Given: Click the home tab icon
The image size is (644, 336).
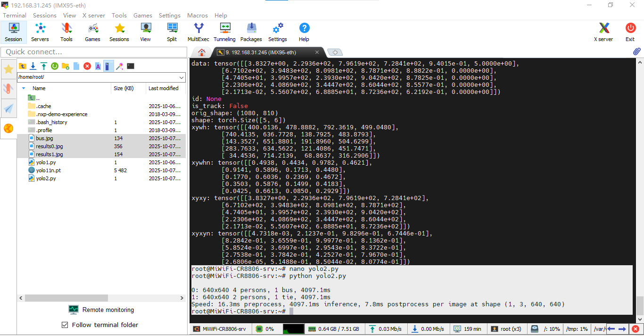Looking at the screenshot, I should tap(202, 52).
